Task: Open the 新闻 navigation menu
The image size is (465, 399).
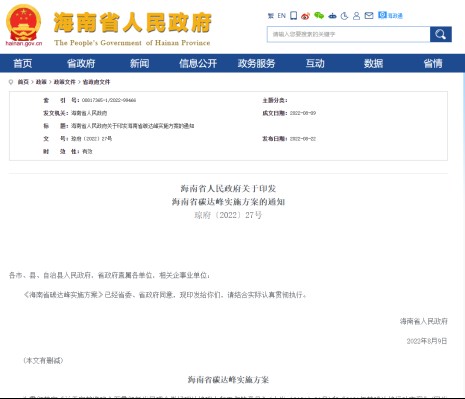Action: point(139,63)
